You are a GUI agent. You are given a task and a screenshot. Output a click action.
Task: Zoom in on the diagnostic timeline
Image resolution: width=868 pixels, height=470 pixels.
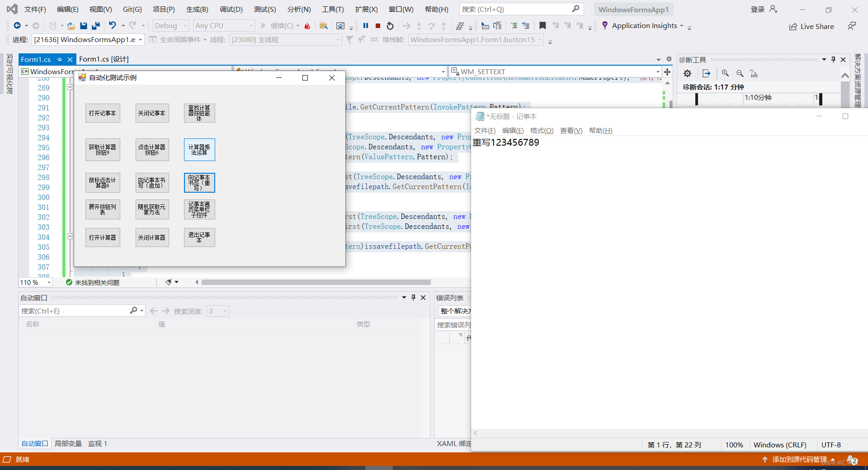coord(726,73)
